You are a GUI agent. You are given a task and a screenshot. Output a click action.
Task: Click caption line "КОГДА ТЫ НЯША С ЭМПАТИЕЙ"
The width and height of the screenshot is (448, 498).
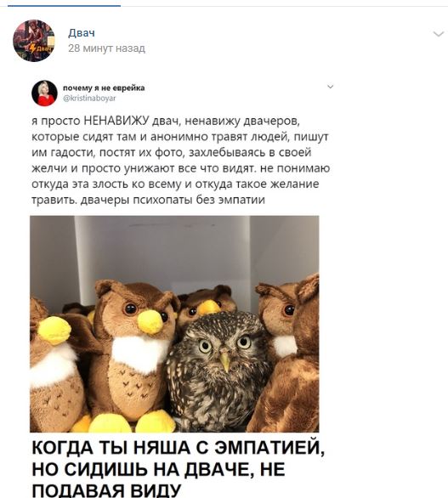[x=179, y=448]
